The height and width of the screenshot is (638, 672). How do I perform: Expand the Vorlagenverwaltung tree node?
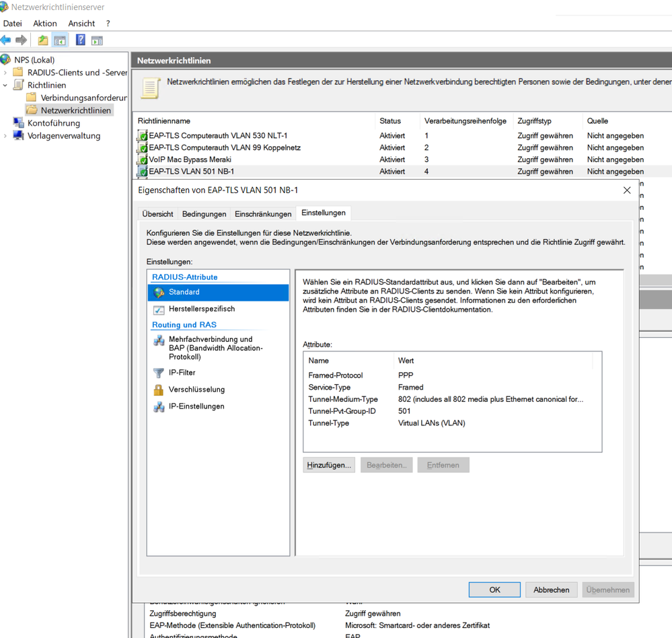pyautogui.click(x=5, y=136)
